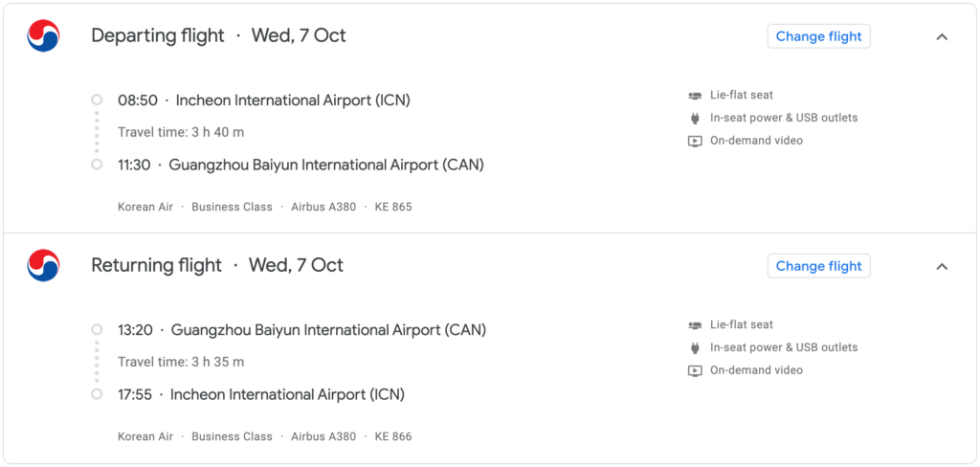Select the 17:55 Incheon arrival circle marker
The height and width of the screenshot is (467, 980).
pos(97,394)
